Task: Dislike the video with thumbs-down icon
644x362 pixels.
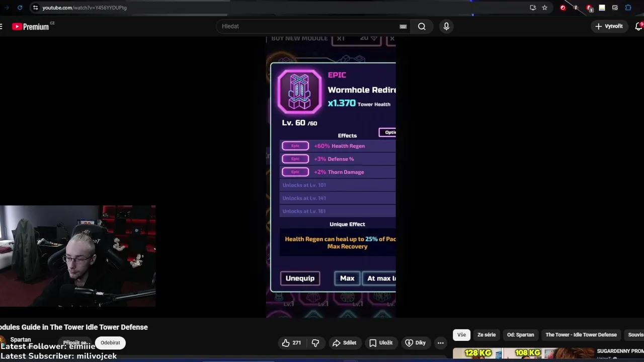Action: (x=315, y=343)
